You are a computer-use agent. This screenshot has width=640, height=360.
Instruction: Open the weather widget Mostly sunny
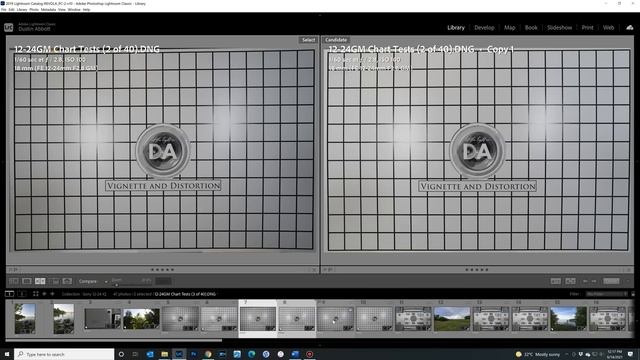tap(538, 354)
